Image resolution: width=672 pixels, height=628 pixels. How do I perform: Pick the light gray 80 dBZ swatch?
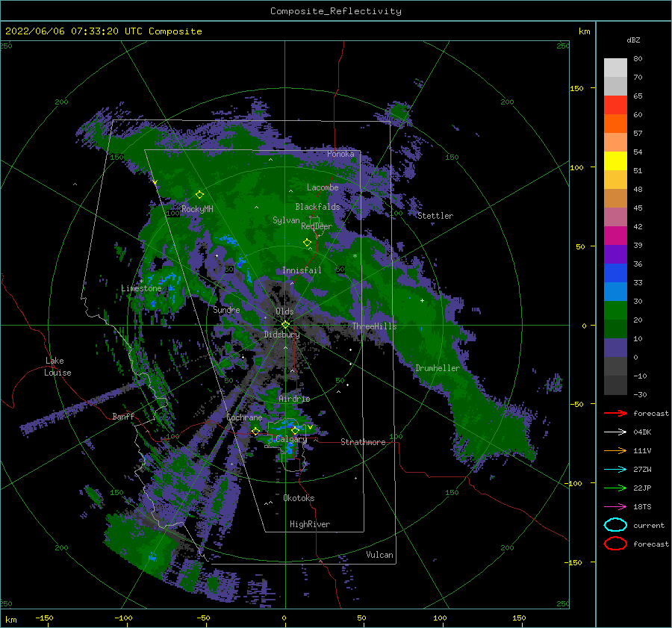click(615, 67)
